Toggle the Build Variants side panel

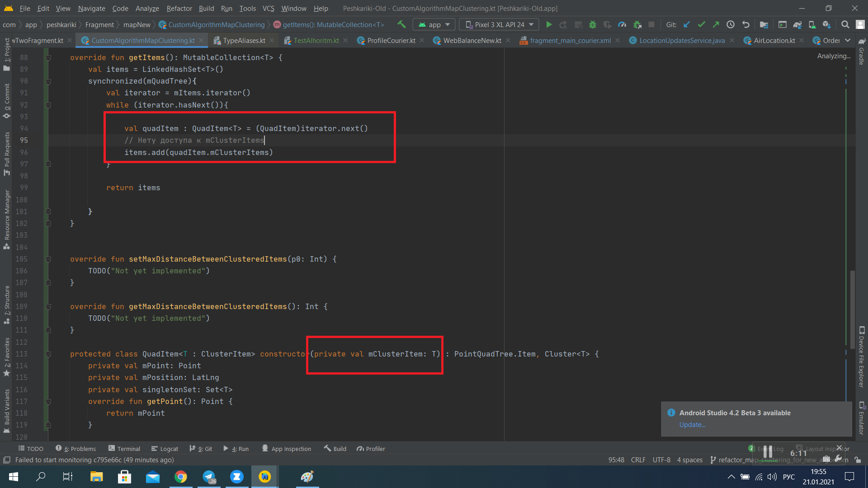(x=6, y=411)
